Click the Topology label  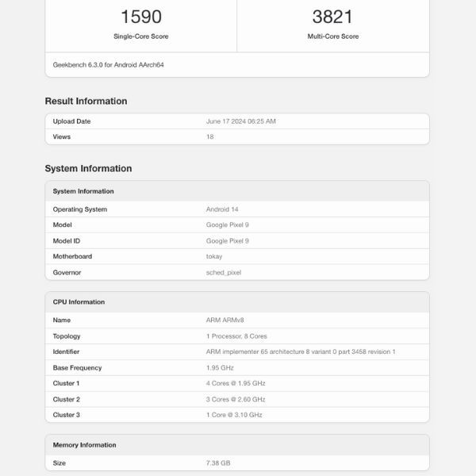67,336
